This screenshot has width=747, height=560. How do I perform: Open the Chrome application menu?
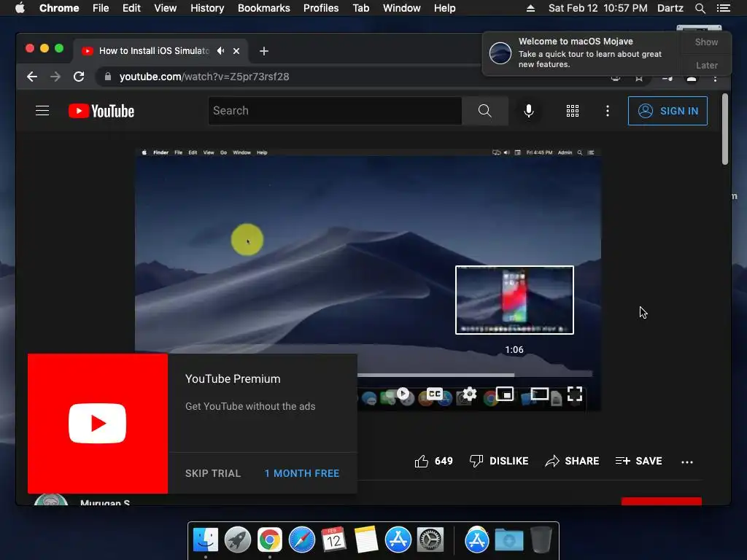click(x=59, y=8)
